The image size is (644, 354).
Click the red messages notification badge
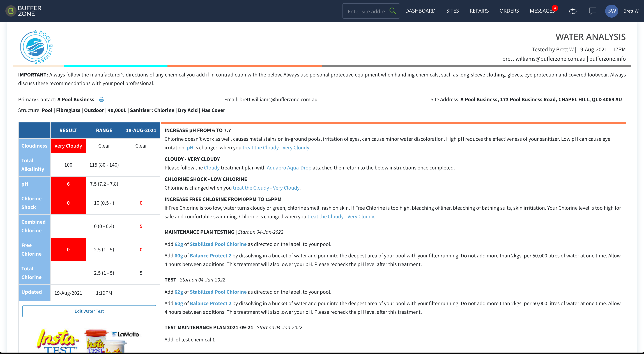(555, 8)
